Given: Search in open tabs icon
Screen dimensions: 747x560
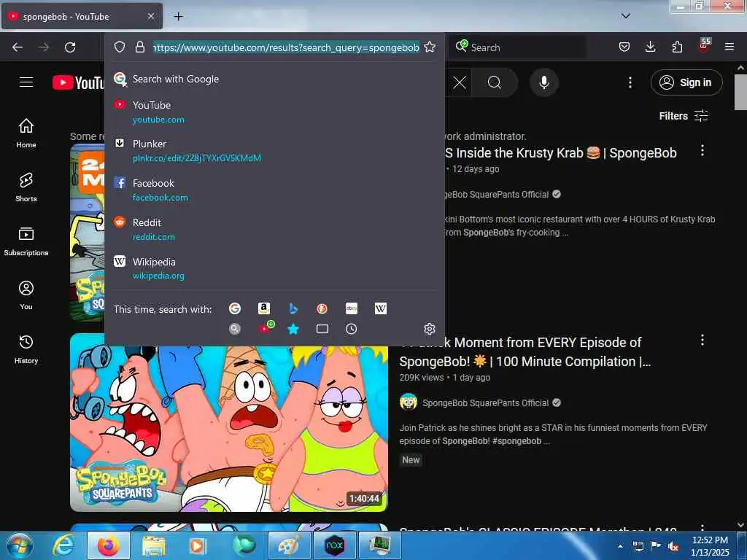Looking at the screenshot, I should [322, 329].
